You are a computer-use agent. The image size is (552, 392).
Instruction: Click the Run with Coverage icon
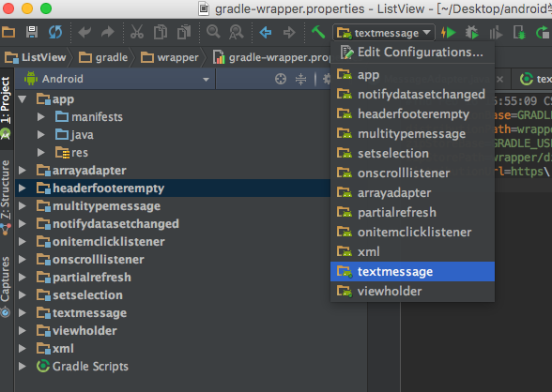(496, 33)
